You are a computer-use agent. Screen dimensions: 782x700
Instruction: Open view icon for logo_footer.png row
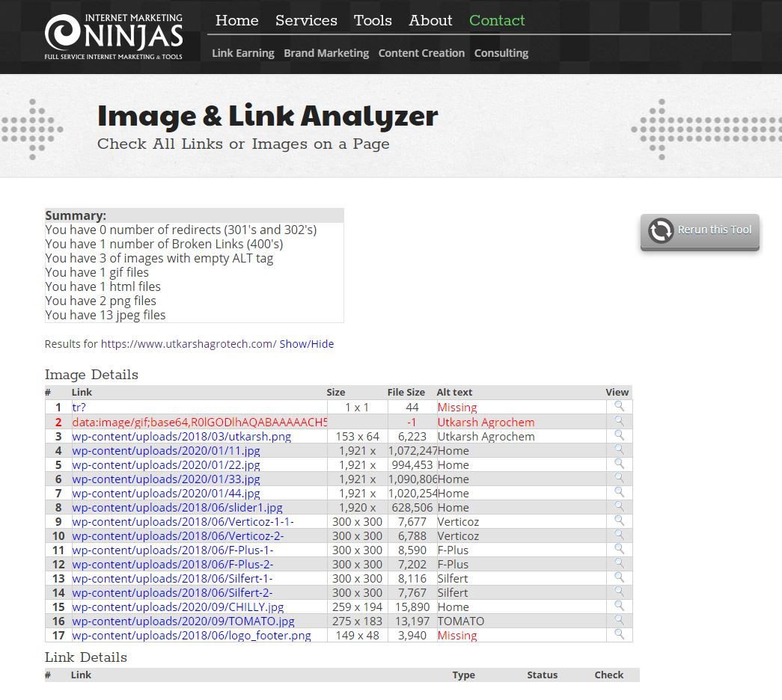point(619,634)
